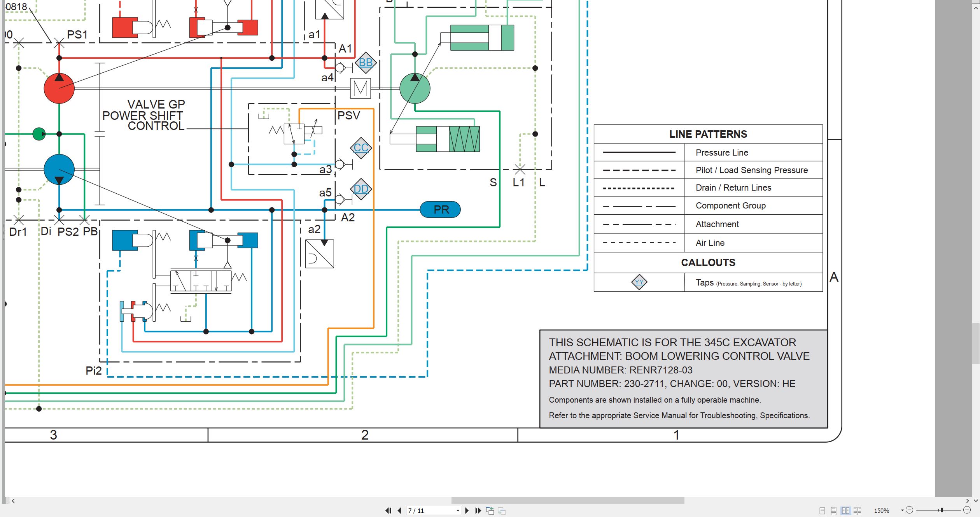The width and height of the screenshot is (980, 517).
Task: Click the zoom in plus button
Action: [x=967, y=510]
